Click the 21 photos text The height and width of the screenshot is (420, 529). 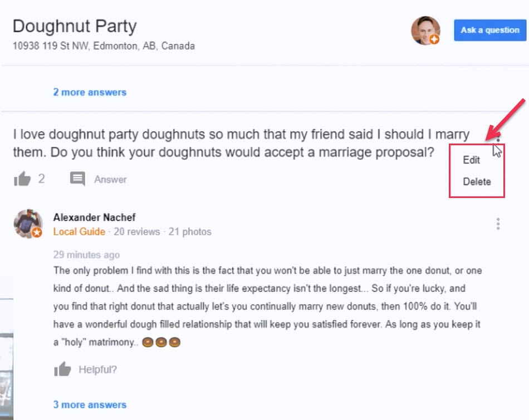coord(190,231)
